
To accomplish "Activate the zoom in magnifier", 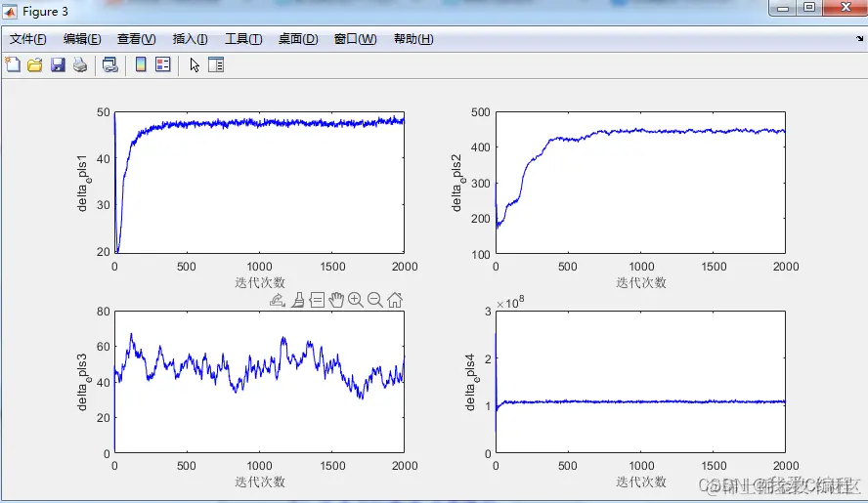I will click(356, 300).
